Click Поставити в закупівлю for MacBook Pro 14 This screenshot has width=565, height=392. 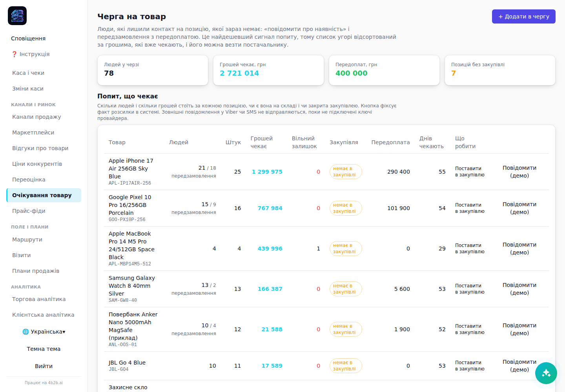pos(470,249)
